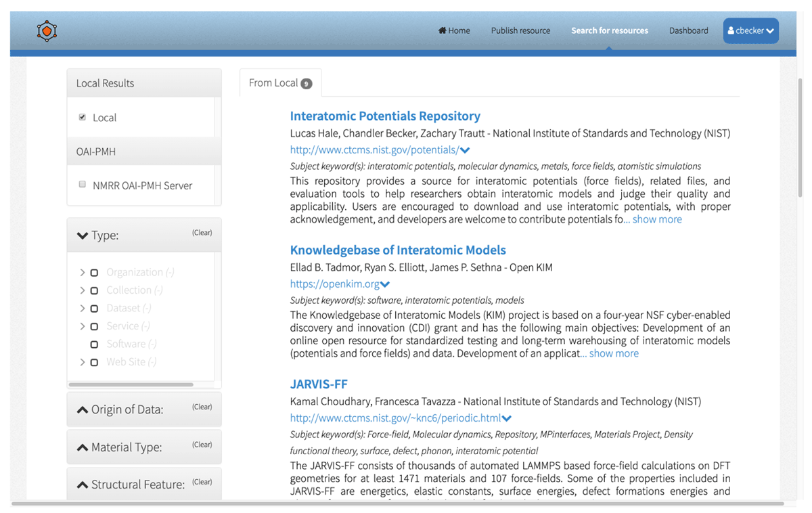Viewport: 812px width, 513px height.
Task: Open the Publish resource page
Action: (x=520, y=30)
